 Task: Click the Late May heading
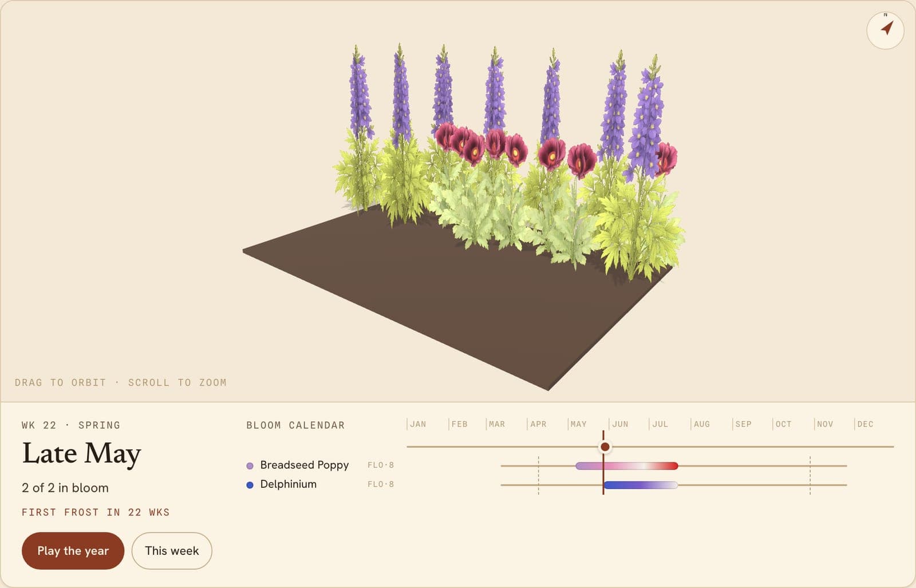point(81,453)
